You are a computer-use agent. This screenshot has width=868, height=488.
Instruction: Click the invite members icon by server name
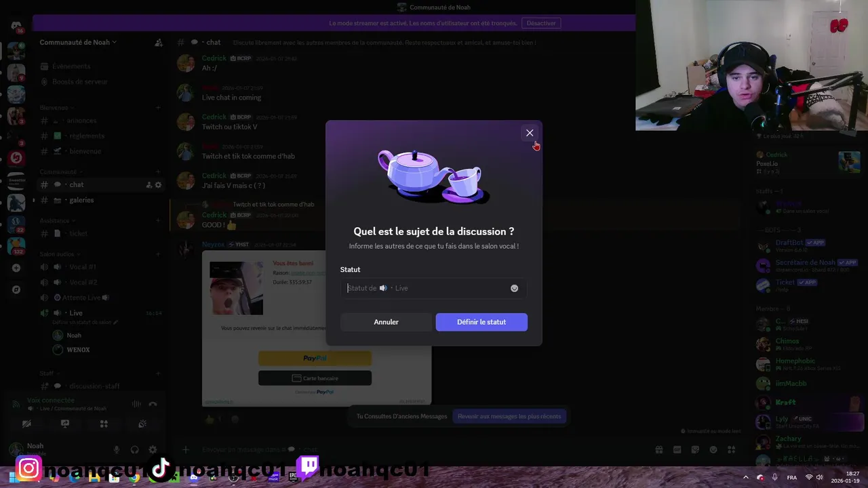(159, 42)
